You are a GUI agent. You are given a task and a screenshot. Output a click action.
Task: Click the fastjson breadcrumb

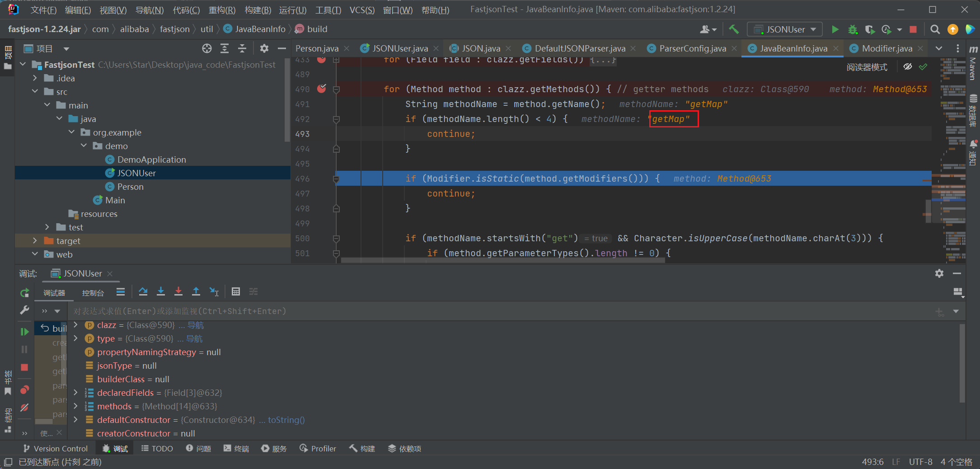[174, 29]
